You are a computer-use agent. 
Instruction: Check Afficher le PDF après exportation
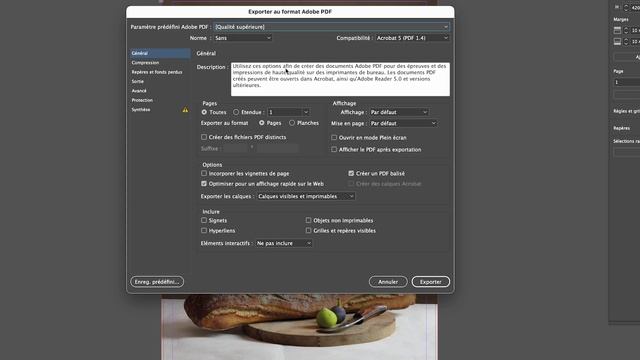(334, 149)
